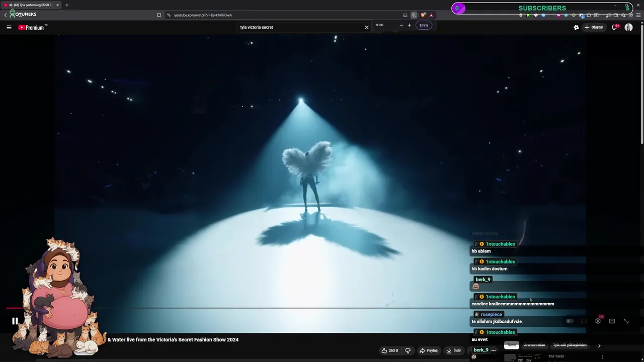Open YouTube notifications bell
Image resolution: width=644 pixels, height=362 pixels.
click(x=614, y=28)
